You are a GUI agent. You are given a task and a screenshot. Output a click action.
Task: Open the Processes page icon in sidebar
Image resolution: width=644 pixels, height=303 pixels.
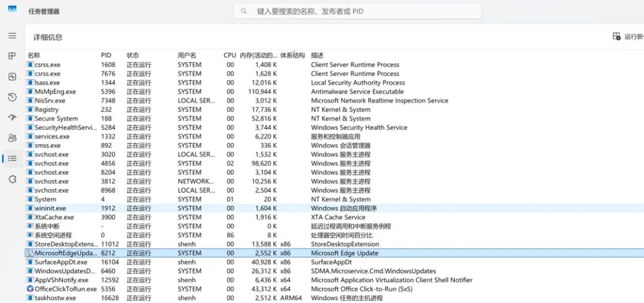13,56
